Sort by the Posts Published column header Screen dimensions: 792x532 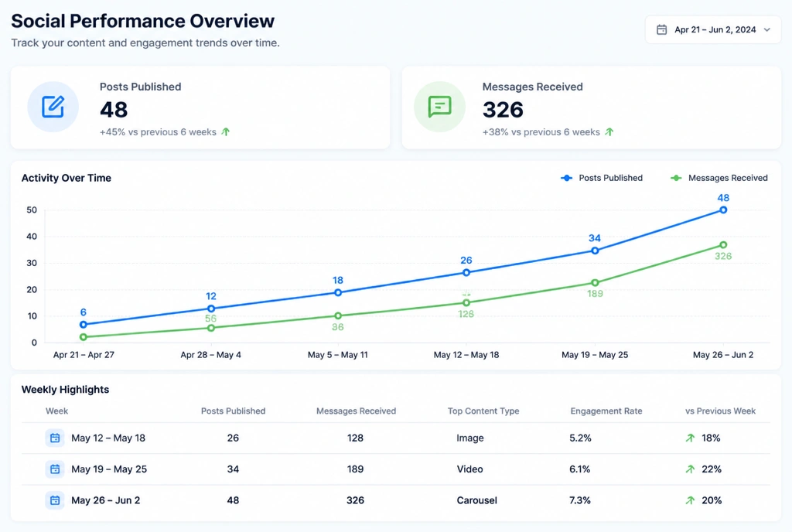click(233, 411)
